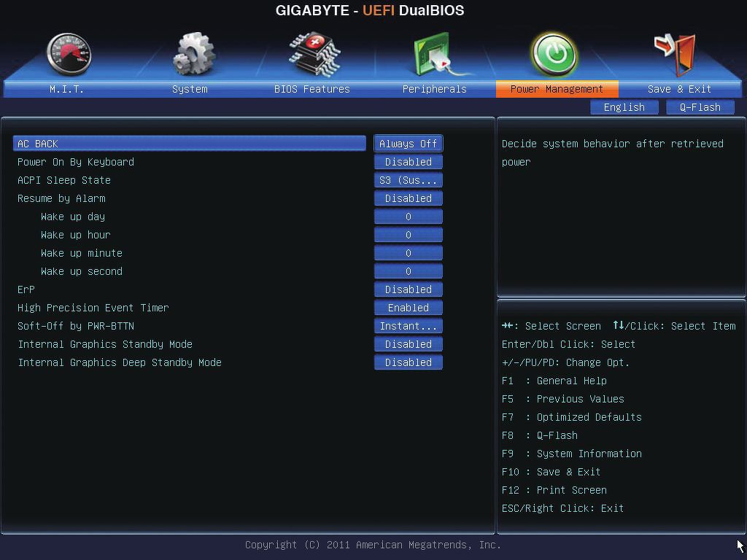Click the ESC/Right Click: Exit hint
The width and height of the screenshot is (747, 560).
tap(562, 508)
